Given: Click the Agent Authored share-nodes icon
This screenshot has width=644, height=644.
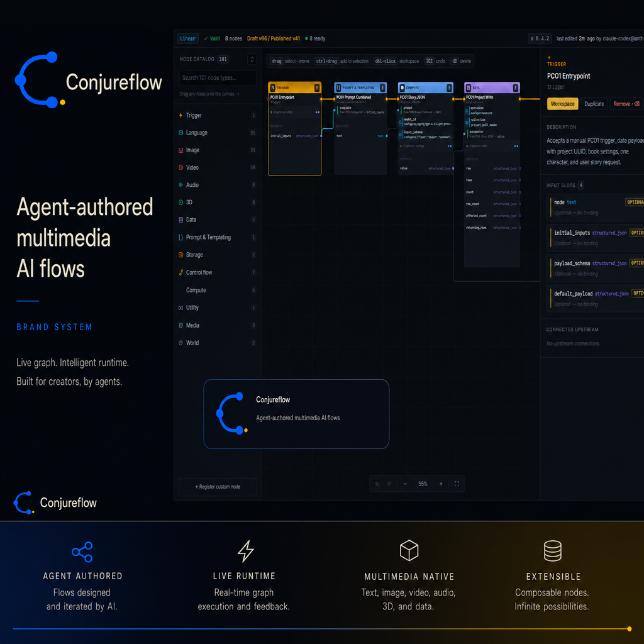Looking at the screenshot, I should point(82,552).
